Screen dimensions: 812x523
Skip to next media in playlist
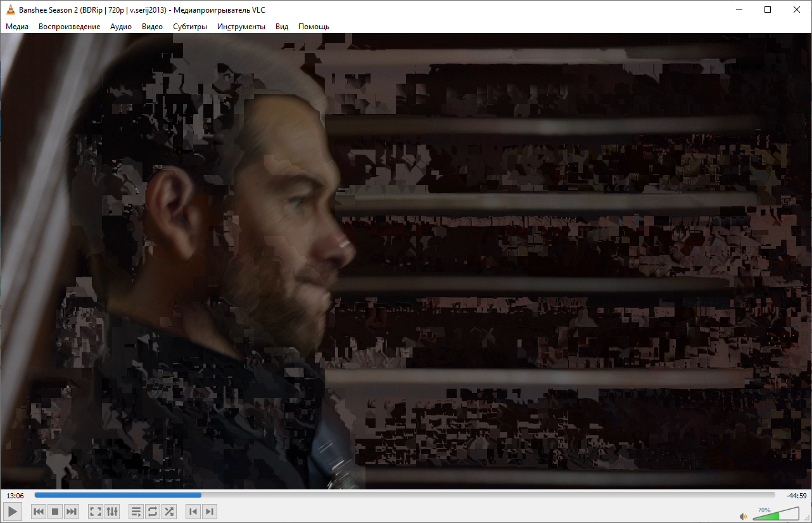tap(72, 512)
